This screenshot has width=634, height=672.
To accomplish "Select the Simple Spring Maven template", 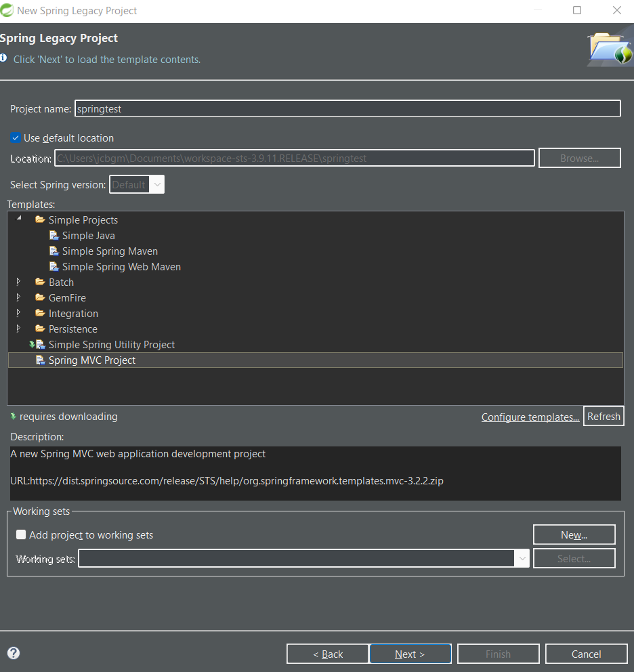I will pos(110,251).
